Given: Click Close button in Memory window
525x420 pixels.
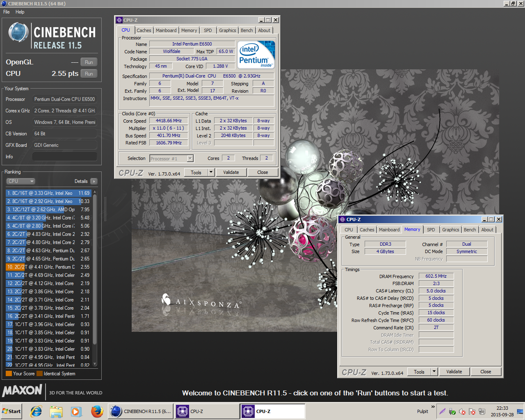Looking at the screenshot, I should 486,372.
